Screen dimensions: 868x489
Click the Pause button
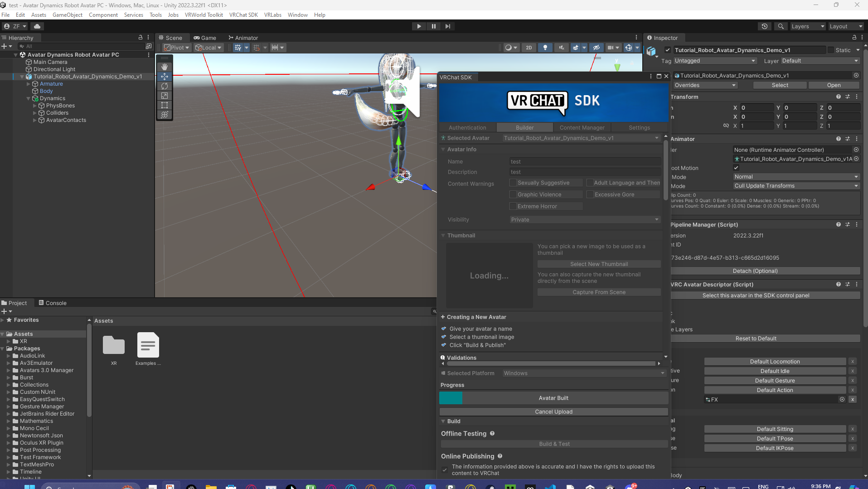click(x=433, y=26)
